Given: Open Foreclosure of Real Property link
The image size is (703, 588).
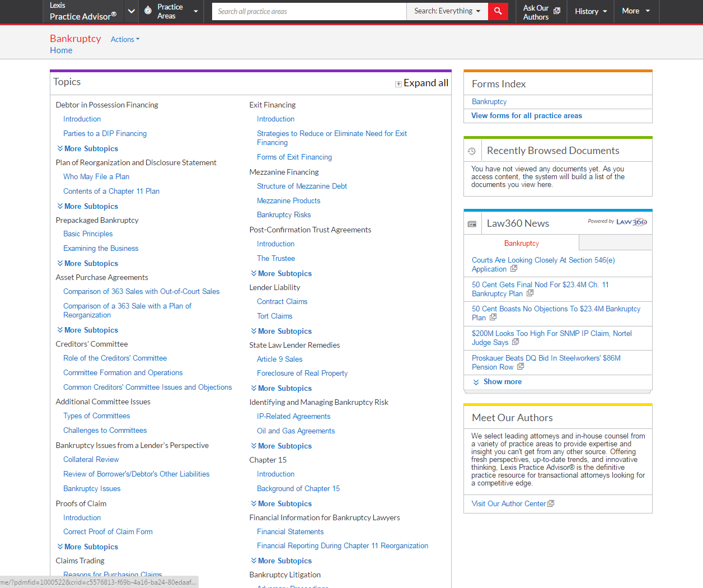Looking at the screenshot, I should tap(302, 373).
